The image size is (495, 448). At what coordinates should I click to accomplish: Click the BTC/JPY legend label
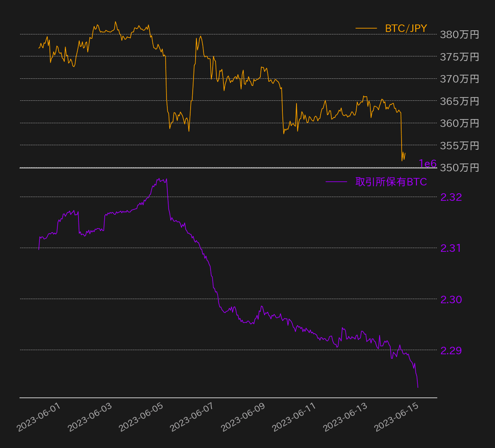[405, 28]
